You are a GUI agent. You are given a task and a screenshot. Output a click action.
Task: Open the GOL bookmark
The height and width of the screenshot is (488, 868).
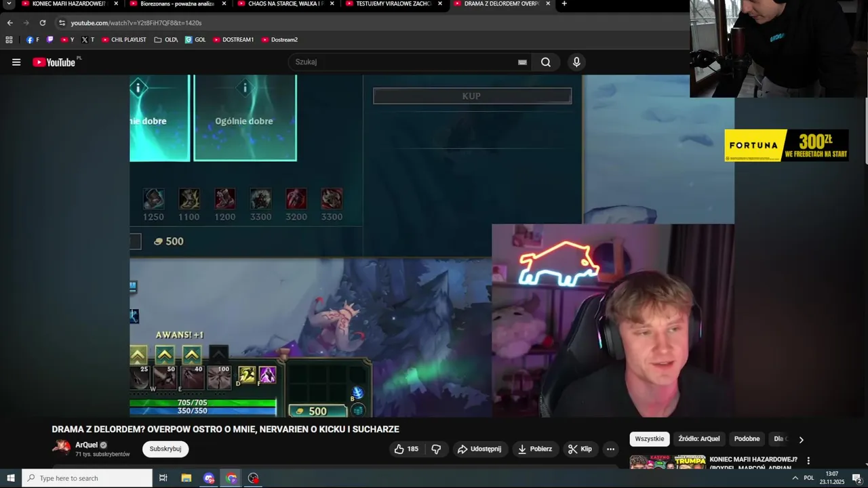[195, 40]
